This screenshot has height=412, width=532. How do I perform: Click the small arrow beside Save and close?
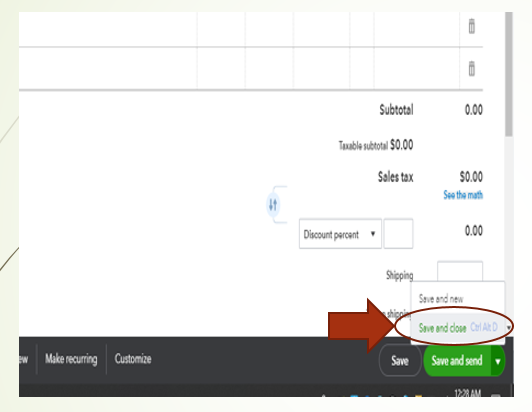click(509, 328)
